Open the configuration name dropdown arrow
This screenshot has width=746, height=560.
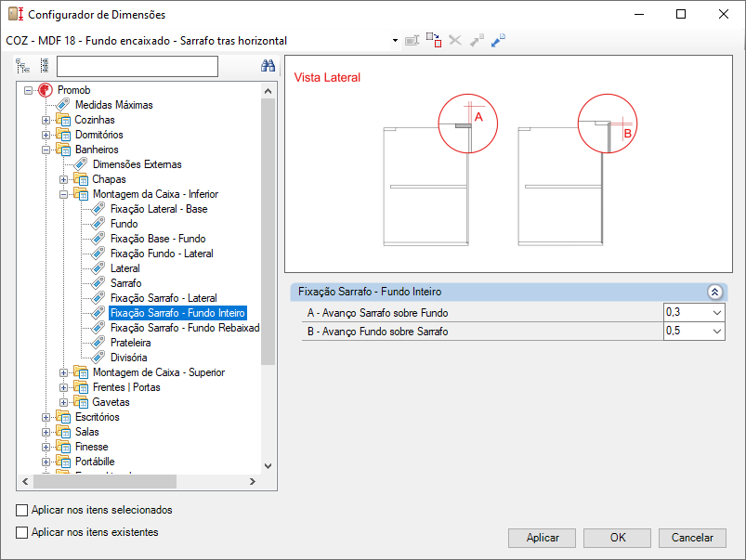coord(395,41)
